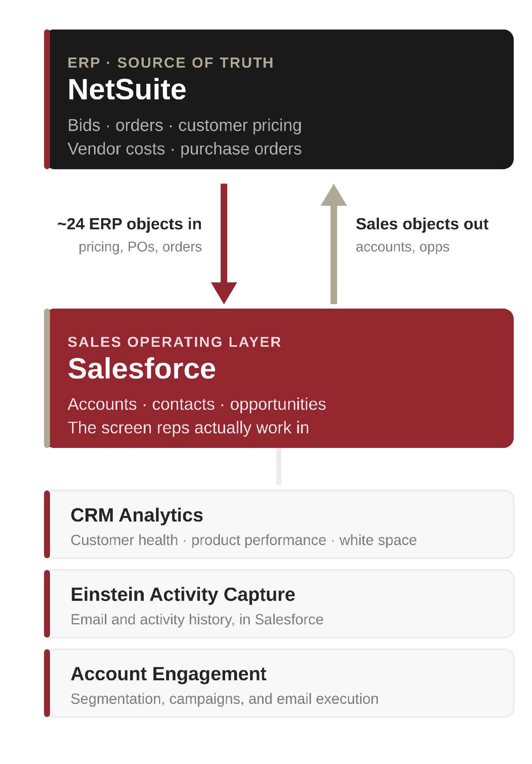Click the accounts, opps caption
Image resolution: width=532 pixels, height=764 pixels.
pyautogui.click(x=402, y=247)
